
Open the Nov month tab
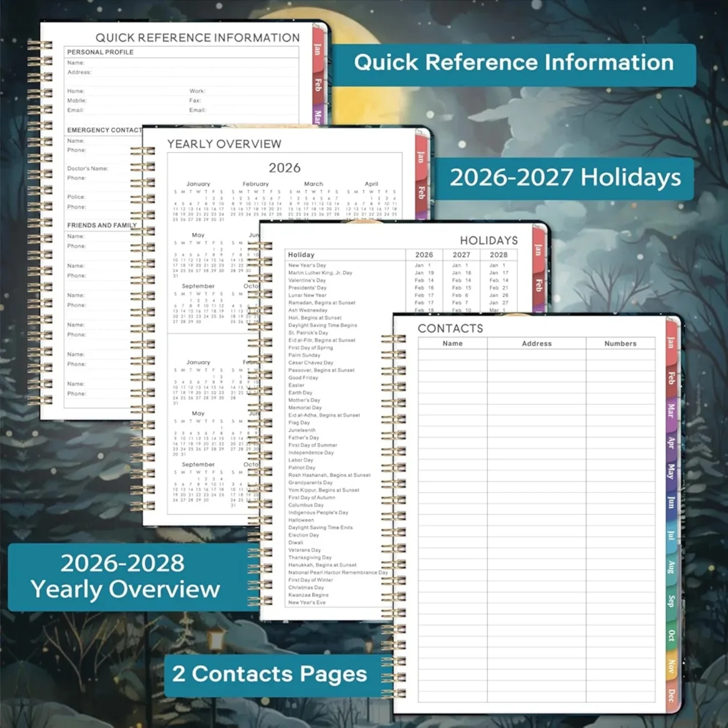click(671, 666)
